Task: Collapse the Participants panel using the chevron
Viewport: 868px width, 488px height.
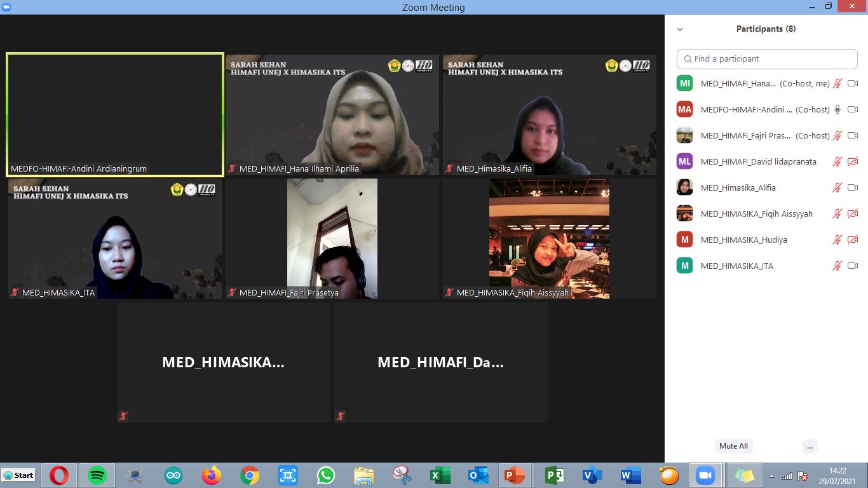Action: (x=680, y=29)
